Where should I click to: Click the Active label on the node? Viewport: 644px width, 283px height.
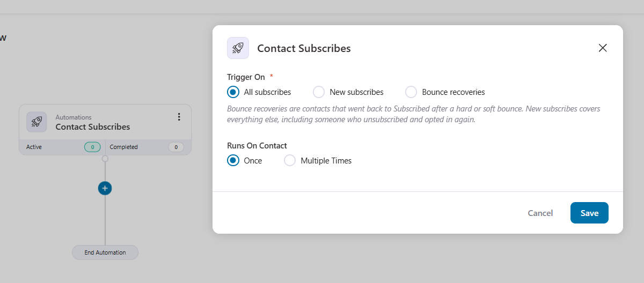click(34, 147)
